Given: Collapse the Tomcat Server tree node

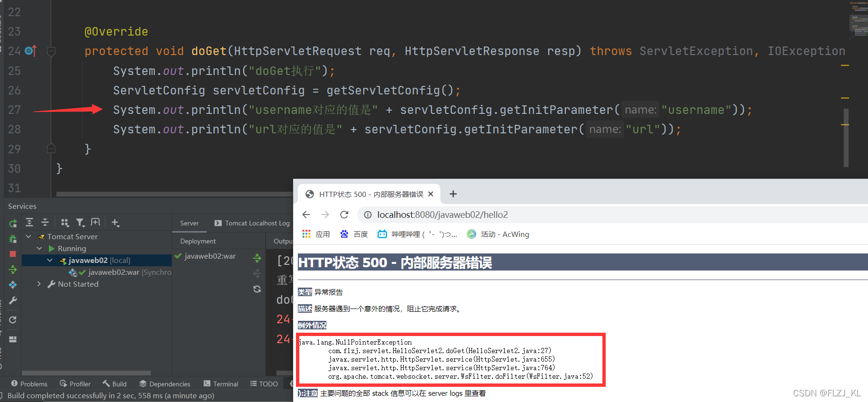Looking at the screenshot, I should coord(28,236).
